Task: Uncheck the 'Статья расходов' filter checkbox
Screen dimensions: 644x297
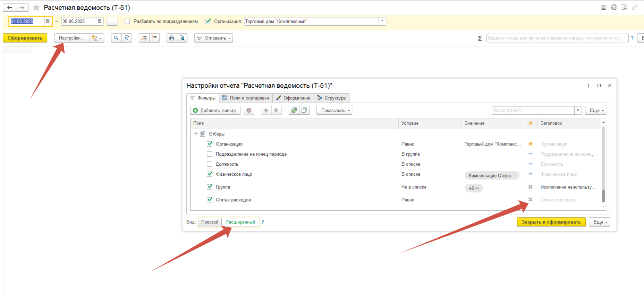Action: tap(210, 200)
